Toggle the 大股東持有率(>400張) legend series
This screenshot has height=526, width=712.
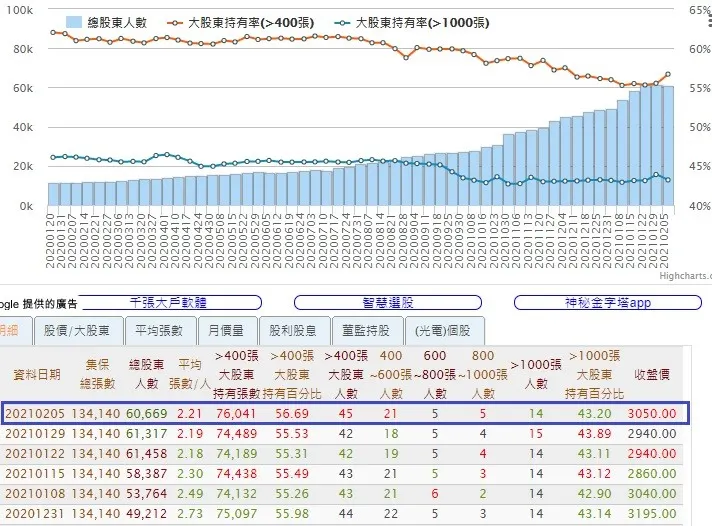[241, 22]
